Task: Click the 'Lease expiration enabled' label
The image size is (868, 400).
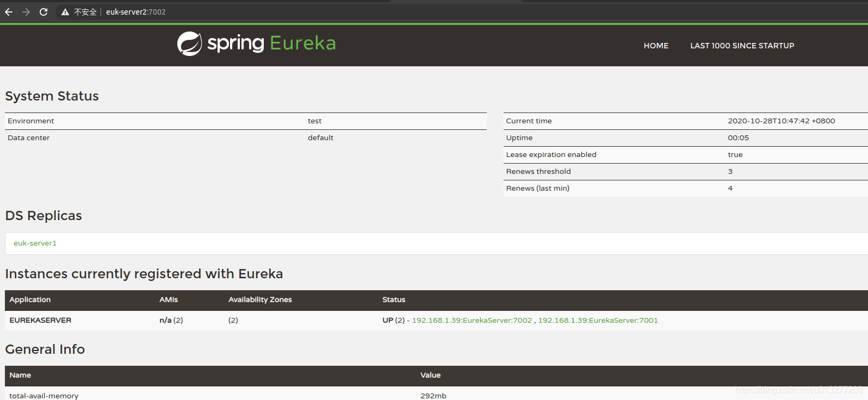Action: [551, 155]
